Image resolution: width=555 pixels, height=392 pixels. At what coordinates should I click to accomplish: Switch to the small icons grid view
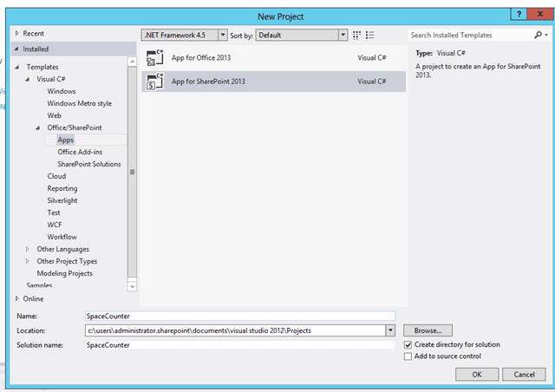click(x=356, y=35)
